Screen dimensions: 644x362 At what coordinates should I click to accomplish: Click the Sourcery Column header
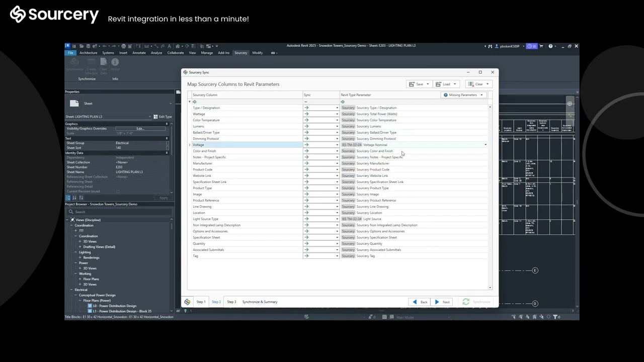tap(247, 95)
